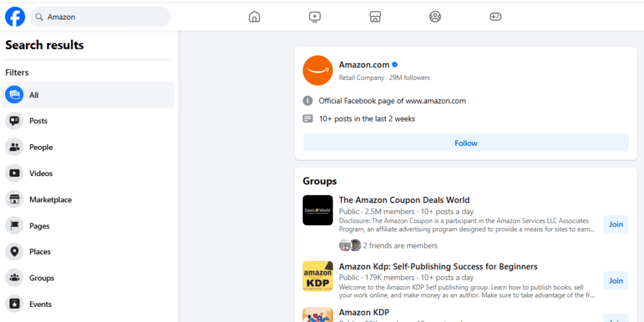The width and height of the screenshot is (644, 322).
Task: Follow the Amazon.com page
Action: click(x=466, y=143)
